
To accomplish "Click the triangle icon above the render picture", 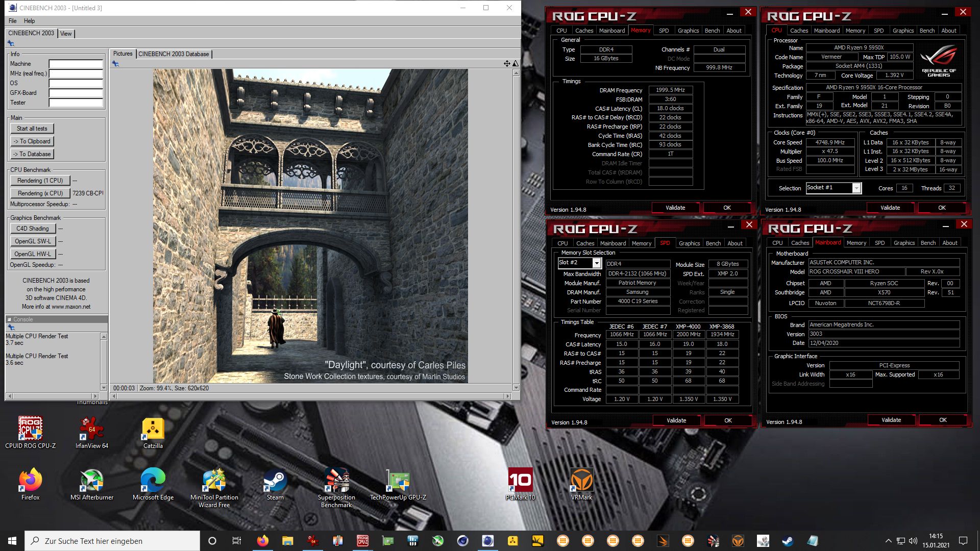I will [516, 63].
